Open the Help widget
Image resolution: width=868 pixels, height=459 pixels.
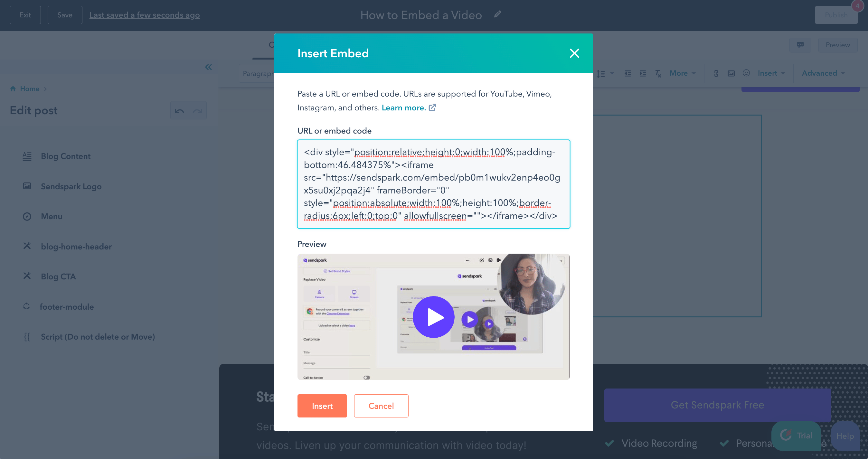pyautogui.click(x=845, y=436)
